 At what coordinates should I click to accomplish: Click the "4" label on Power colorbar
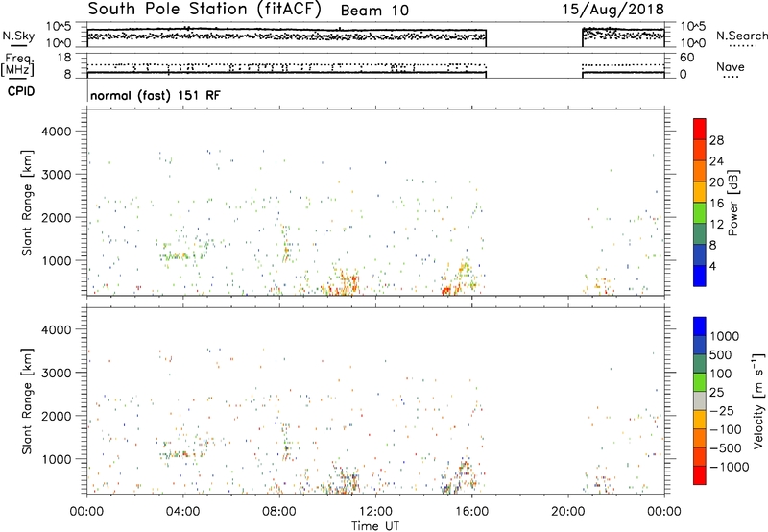pyautogui.click(x=712, y=267)
